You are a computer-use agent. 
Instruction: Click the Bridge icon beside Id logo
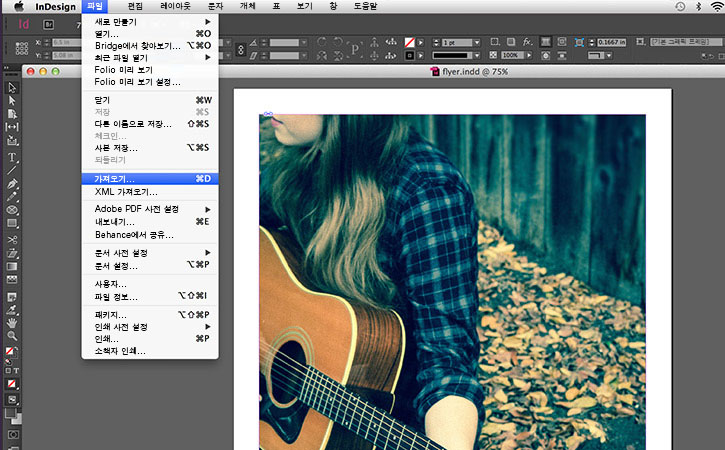[49, 25]
